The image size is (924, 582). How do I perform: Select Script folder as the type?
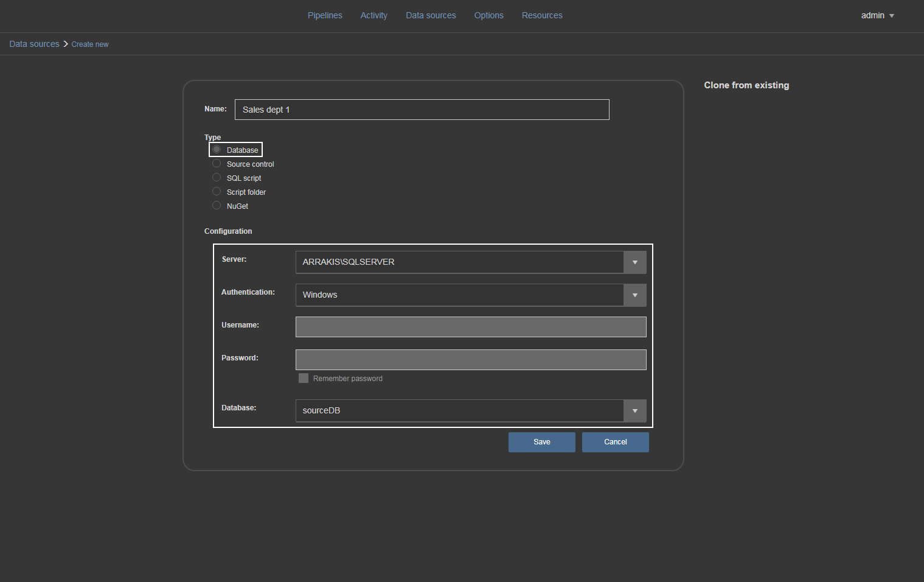pyautogui.click(x=217, y=192)
